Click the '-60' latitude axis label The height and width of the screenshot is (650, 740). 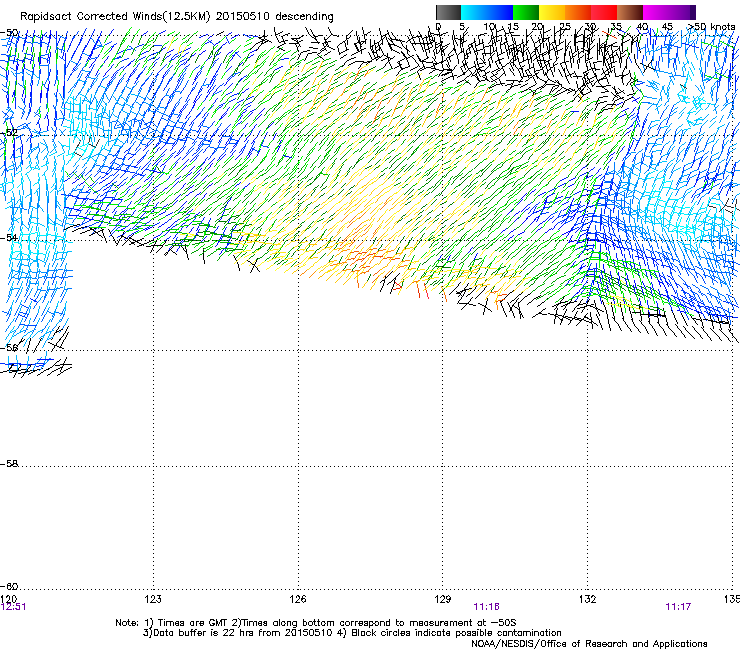[9, 586]
